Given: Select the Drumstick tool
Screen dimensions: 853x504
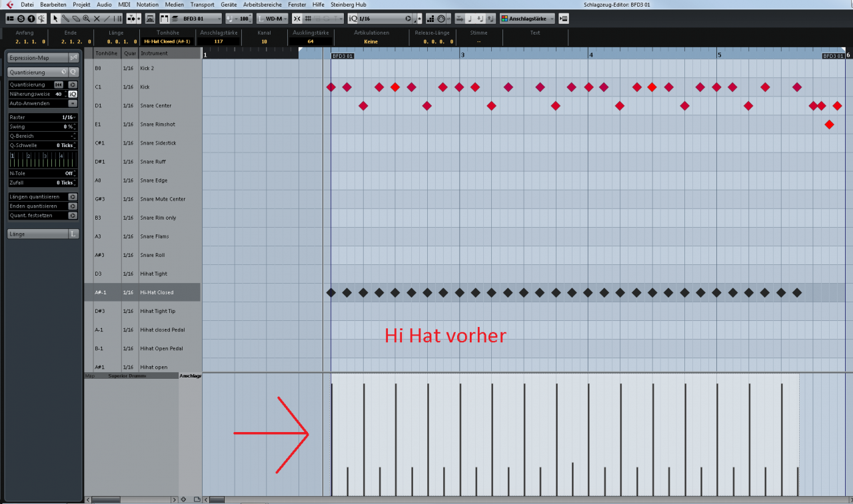Looking at the screenshot, I should [x=65, y=19].
